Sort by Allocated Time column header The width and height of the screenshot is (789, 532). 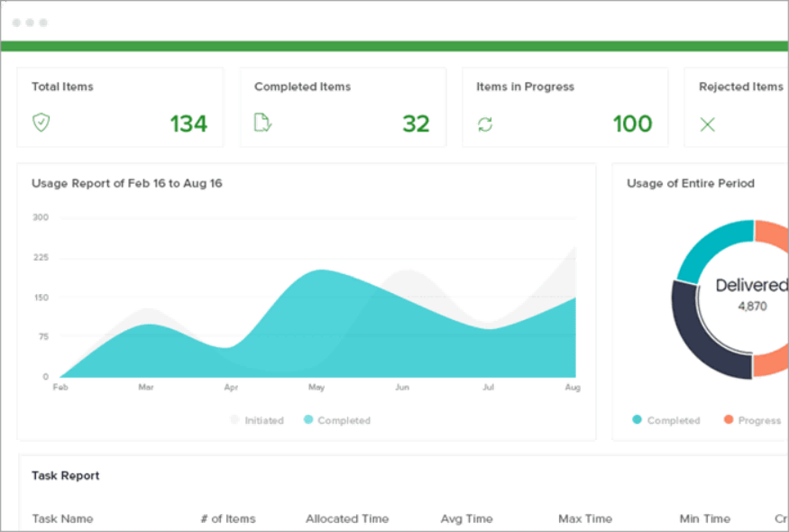pyautogui.click(x=347, y=518)
